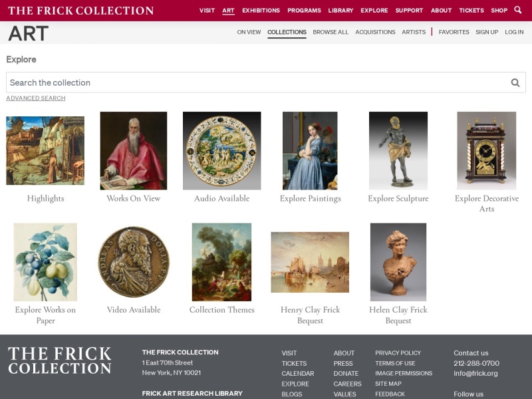Open the footer Visit link
The width and height of the screenshot is (532, 399).
(x=289, y=353)
